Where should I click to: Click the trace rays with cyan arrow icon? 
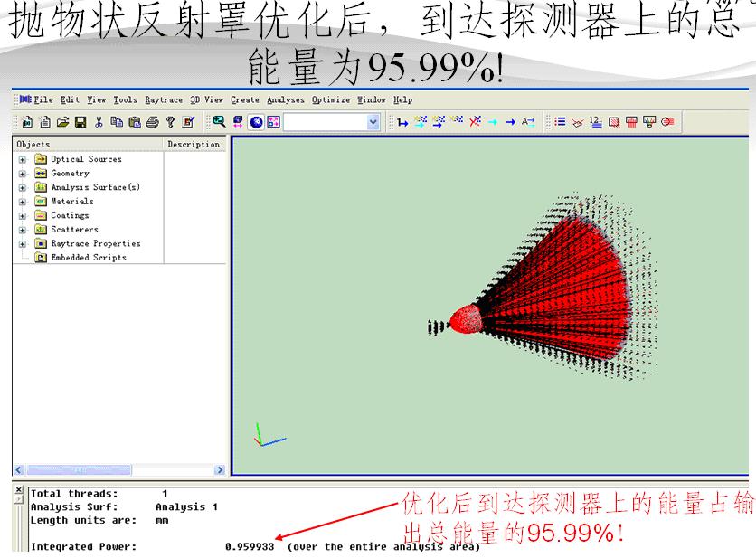click(x=421, y=121)
